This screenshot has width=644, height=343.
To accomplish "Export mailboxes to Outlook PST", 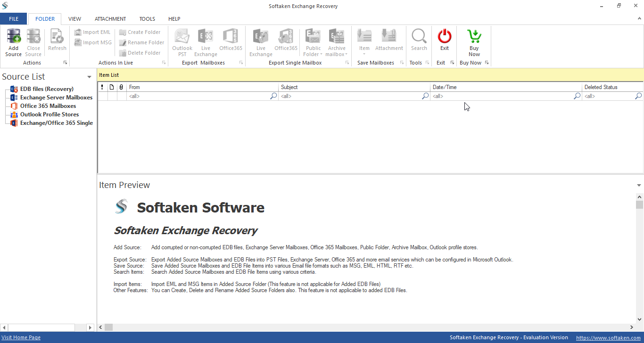I will 182,42.
